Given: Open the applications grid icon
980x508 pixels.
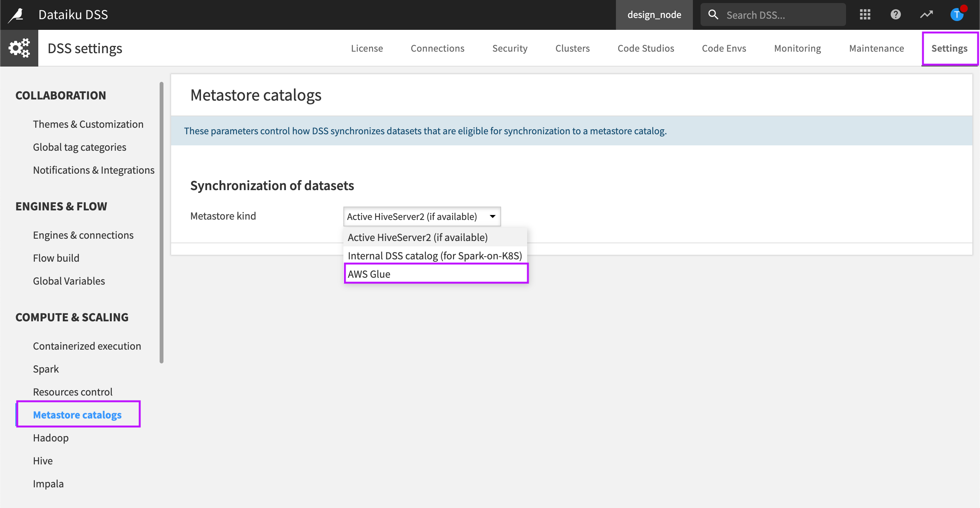Looking at the screenshot, I should click(865, 15).
